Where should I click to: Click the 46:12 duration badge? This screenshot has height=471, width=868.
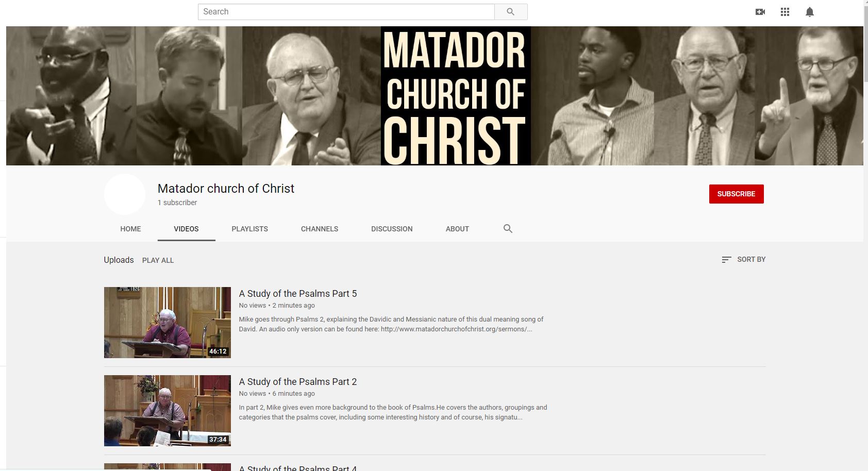(218, 351)
